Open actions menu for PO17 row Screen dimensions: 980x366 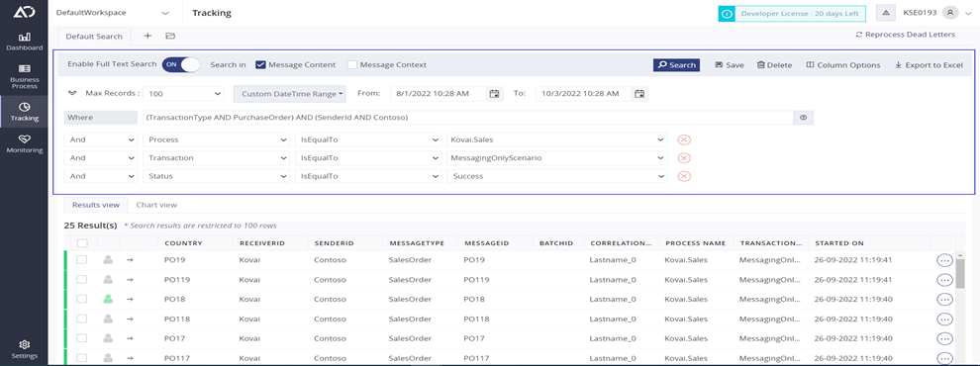[x=944, y=338]
